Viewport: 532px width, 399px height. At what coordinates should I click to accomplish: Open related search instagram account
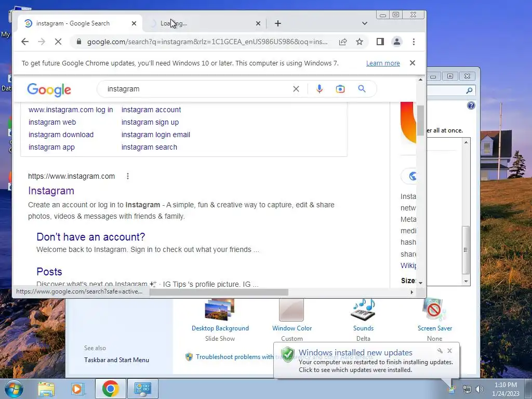coord(151,110)
